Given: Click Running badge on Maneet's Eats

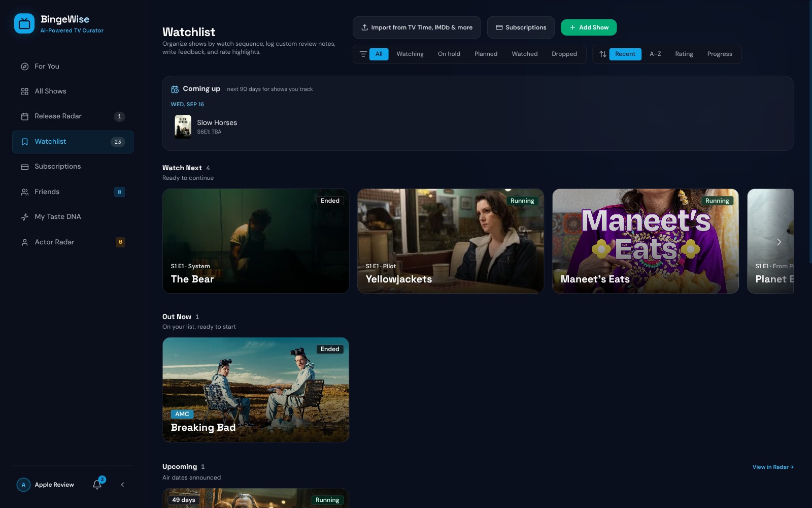Looking at the screenshot, I should click(717, 201).
